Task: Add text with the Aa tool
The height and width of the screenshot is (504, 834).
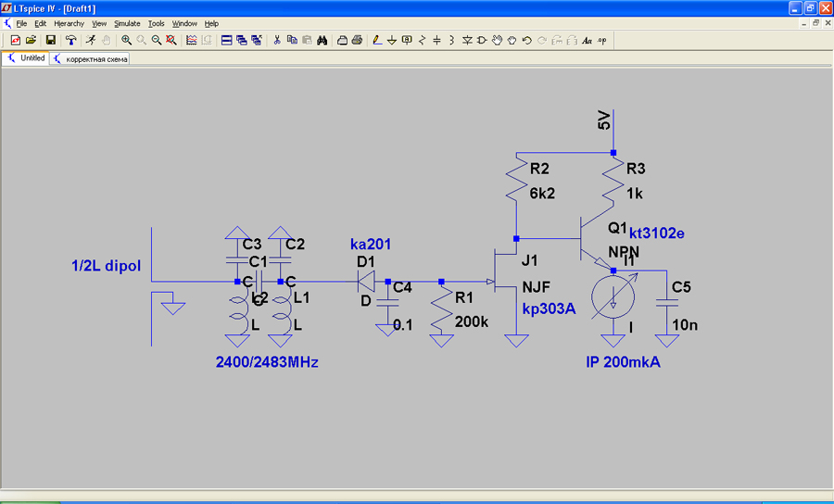Action: [587, 41]
